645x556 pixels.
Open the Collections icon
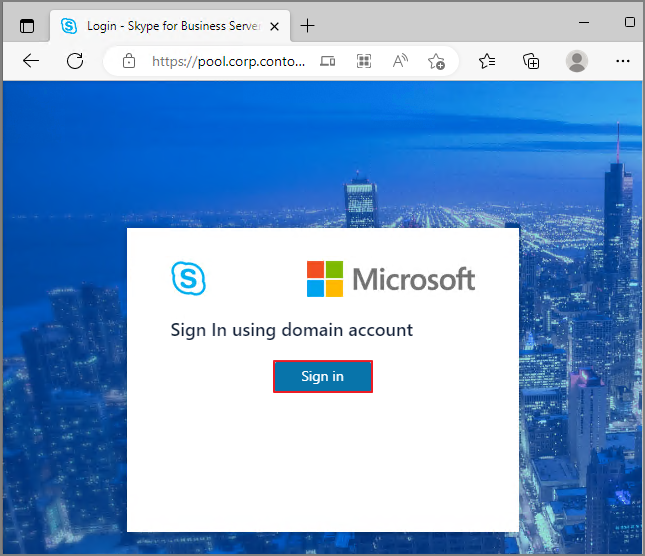[531, 61]
